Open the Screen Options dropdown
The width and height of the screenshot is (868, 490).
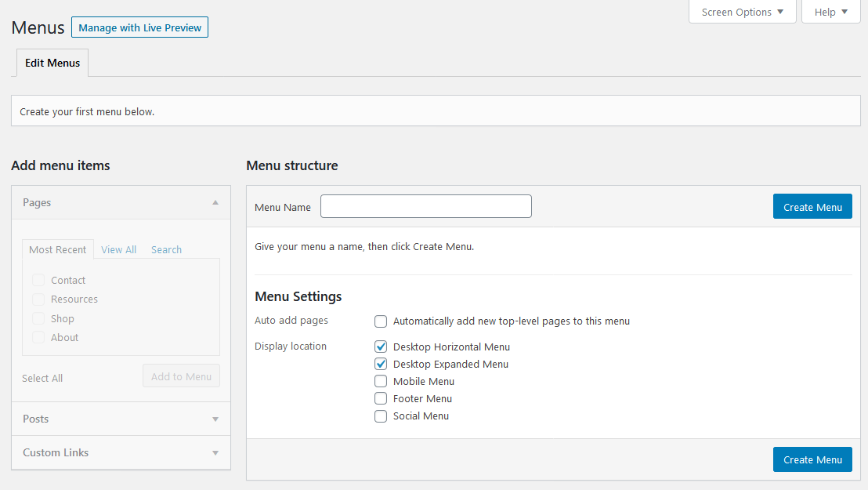click(x=740, y=12)
